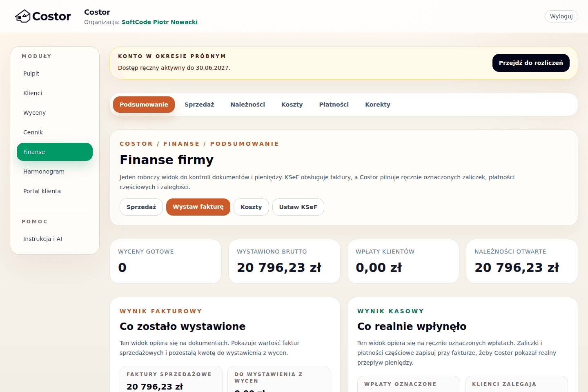Image resolution: width=588 pixels, height=392 pixels.
Task: Switch to the Należności tab
Action: coord(247,105)
